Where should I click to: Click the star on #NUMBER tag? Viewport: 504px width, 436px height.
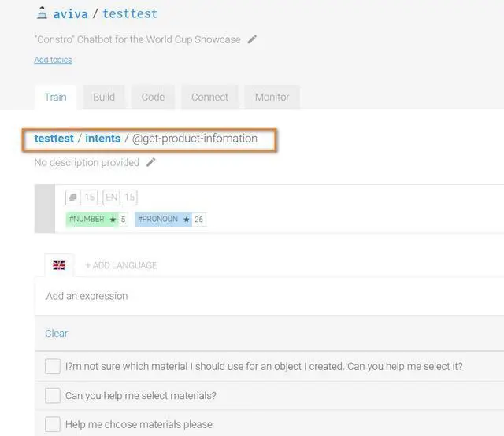(113, 219)
